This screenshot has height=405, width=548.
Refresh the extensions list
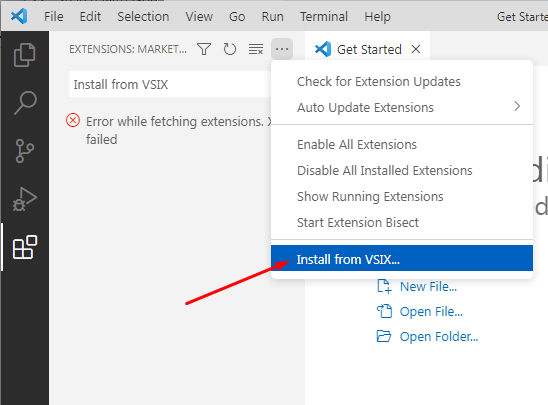pos(230,49)
